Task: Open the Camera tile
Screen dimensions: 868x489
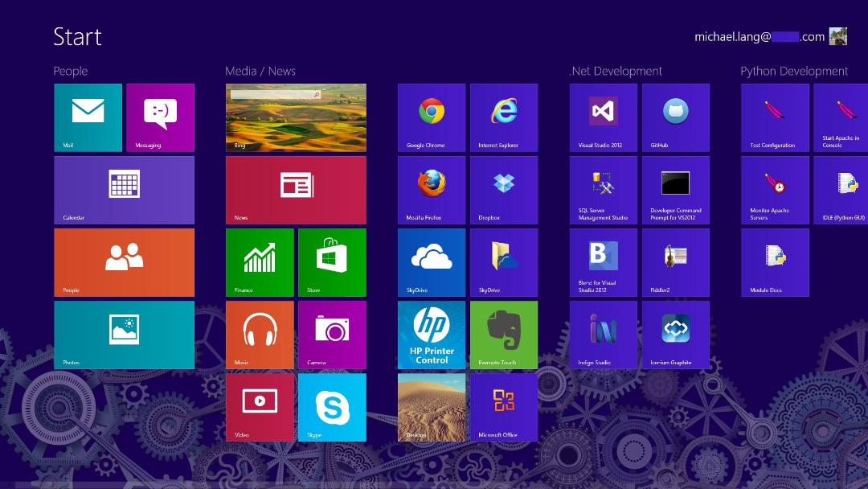Action: (x=332, y=335)
